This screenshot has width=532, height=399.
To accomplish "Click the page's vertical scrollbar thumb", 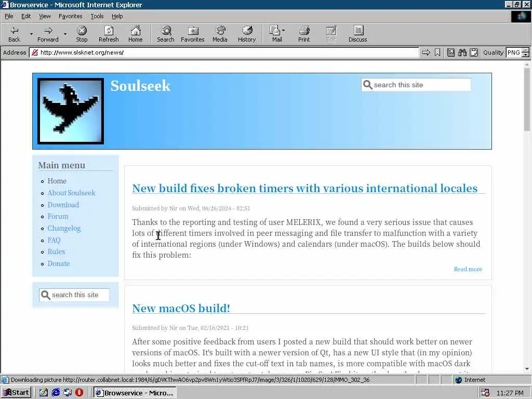I will point(527,99).
